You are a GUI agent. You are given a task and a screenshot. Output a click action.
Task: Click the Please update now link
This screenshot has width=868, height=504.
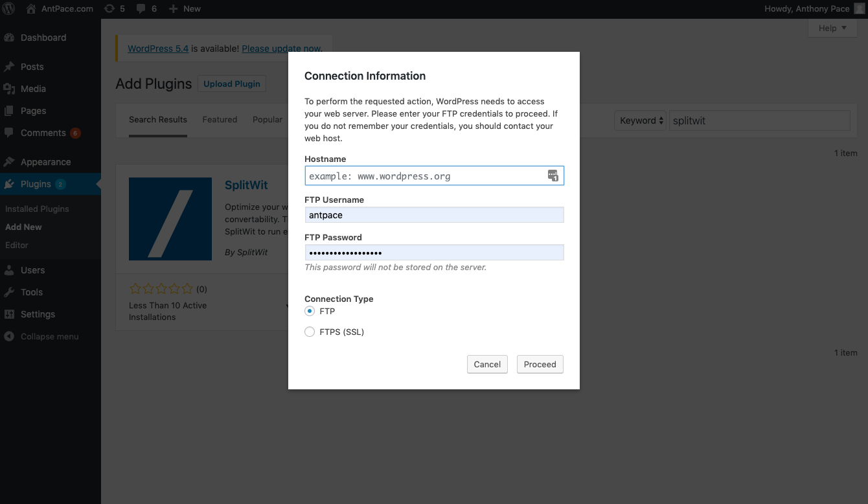click(x=282, y=49)
